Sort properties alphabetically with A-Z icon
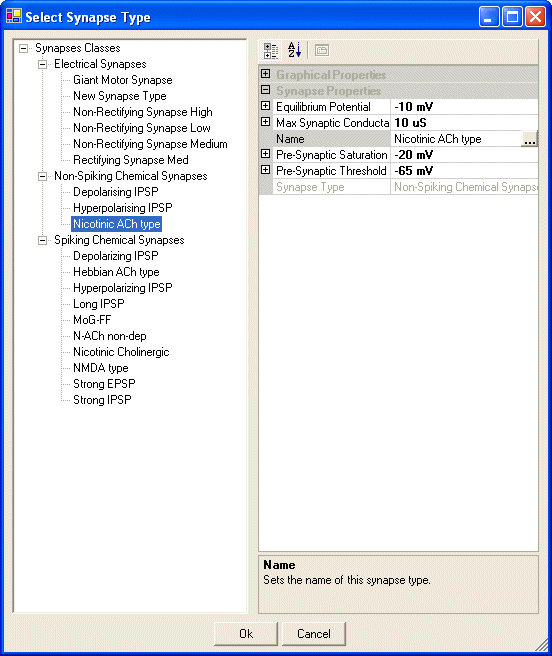This screenshot has width=552, height=656. [x=294, y=50]
